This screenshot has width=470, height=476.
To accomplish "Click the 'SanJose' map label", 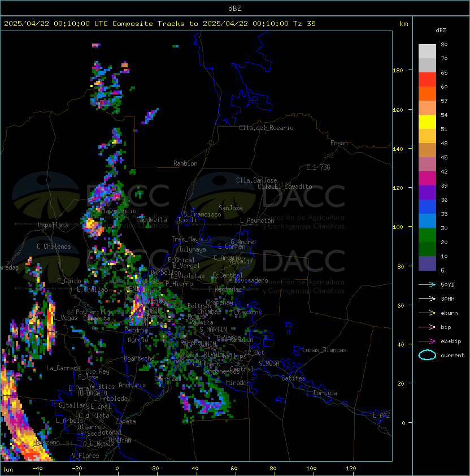I will pos(230,208).
